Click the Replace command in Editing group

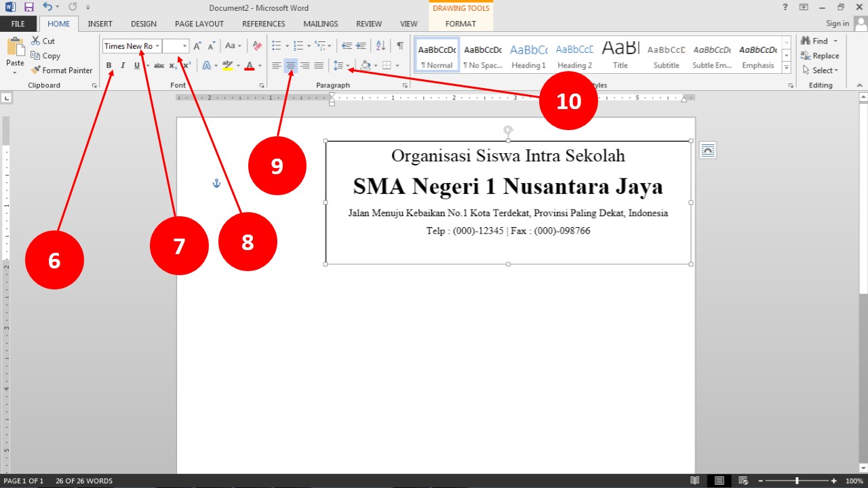pyautogui.click(x=821, y=56)
